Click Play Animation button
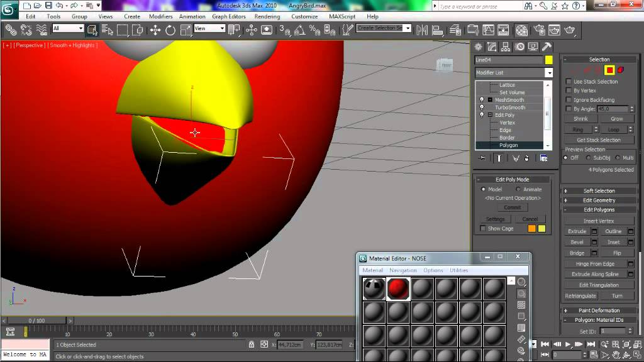The image size is (644, 362). pos(568,344)
